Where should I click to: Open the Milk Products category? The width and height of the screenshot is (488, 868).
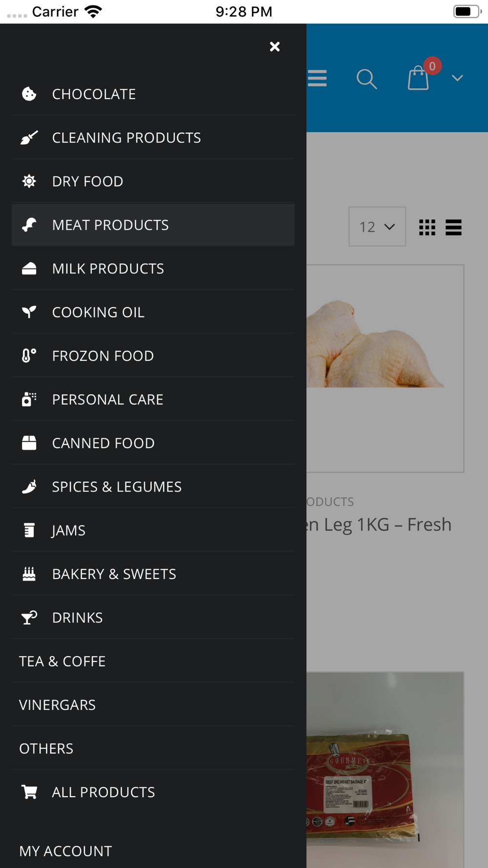point(153,269)
